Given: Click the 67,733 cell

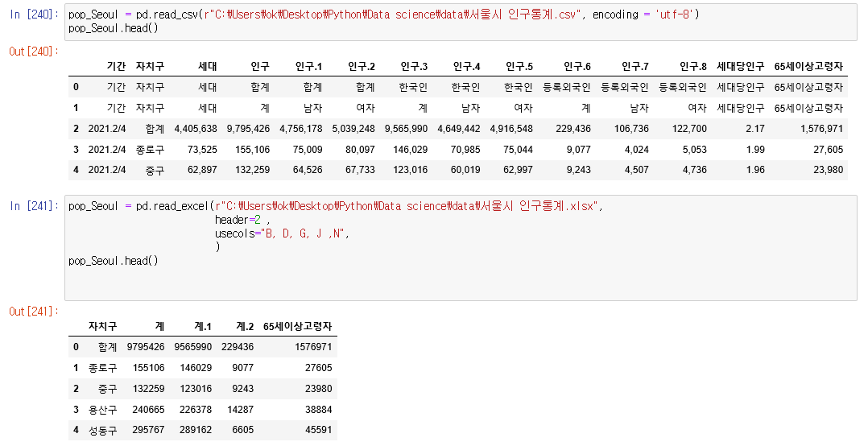Looking at the screenshot, I should [360, 170].
